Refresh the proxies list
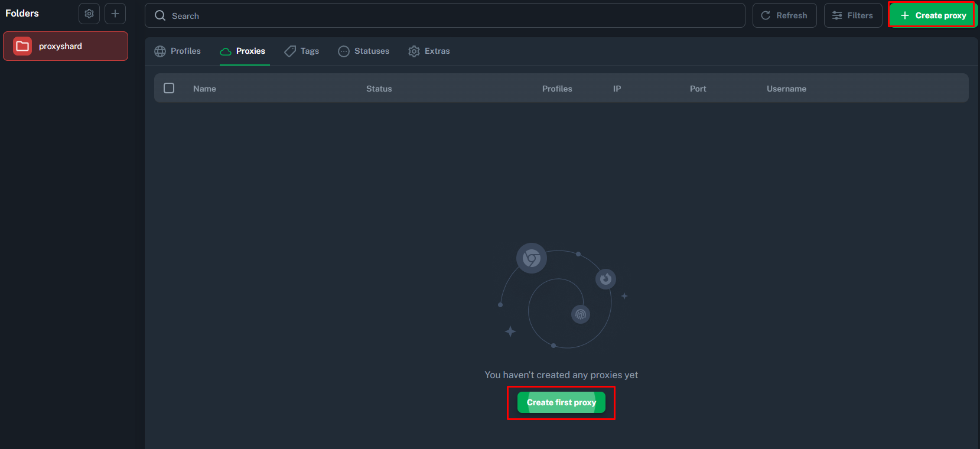 click(x=784, y=15)
